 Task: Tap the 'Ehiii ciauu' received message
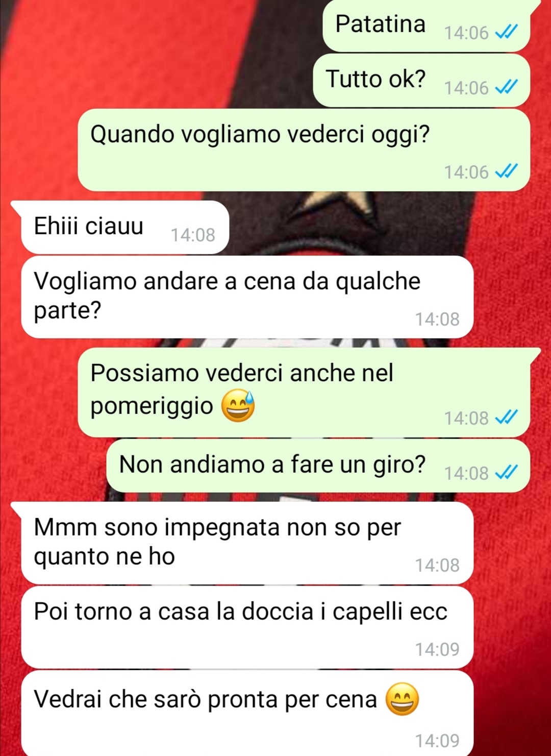(x=125, y=227)
